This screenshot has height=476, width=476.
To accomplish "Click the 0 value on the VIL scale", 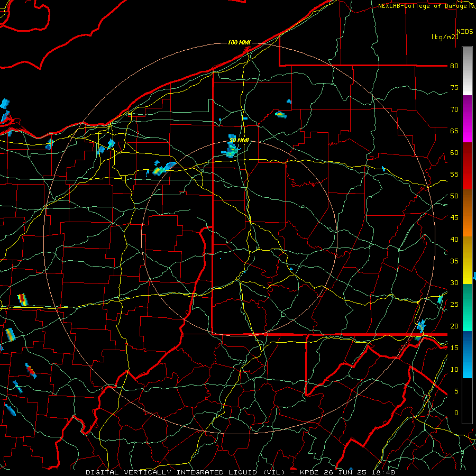I will point(456,413).
